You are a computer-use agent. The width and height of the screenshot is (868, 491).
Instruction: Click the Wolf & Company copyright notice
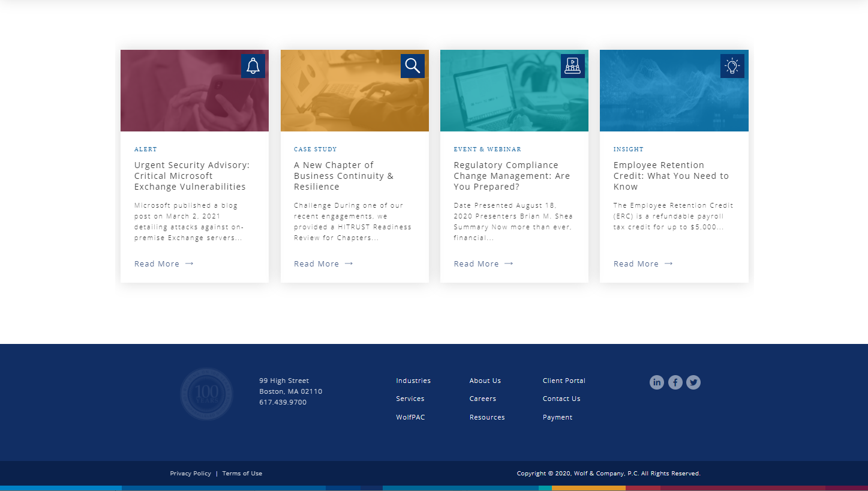pyautogui.click(x=608, y=474)
